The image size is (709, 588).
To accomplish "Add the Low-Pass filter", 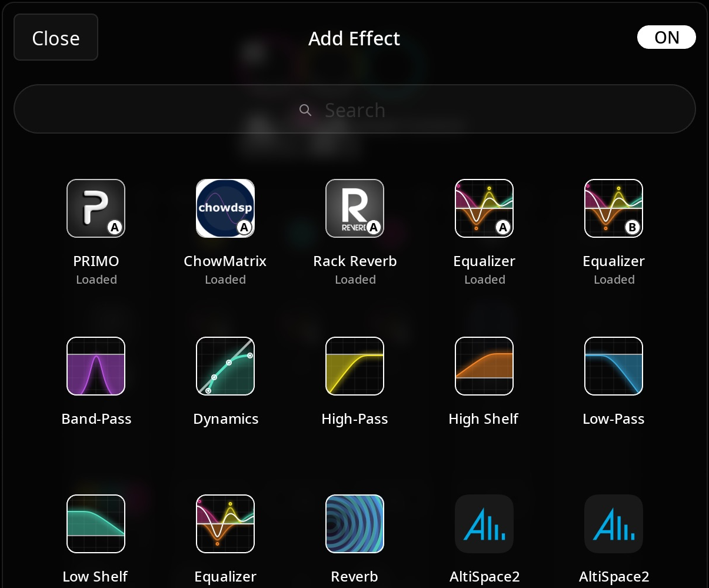I will [613, 366].
